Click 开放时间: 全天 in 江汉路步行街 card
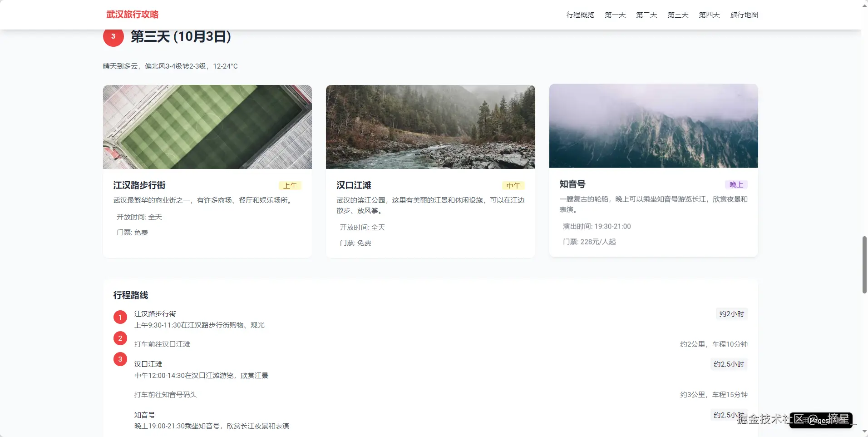This screenshot has height=437, width=868. (x=139, y=217)
